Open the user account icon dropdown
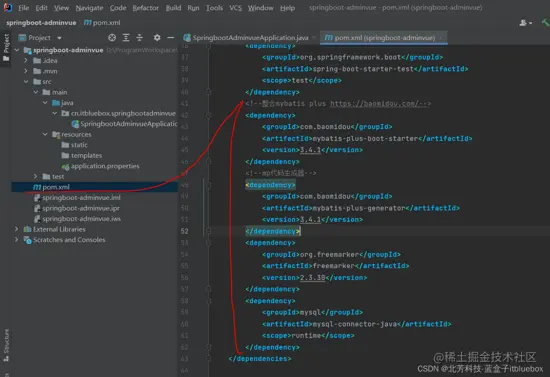 pos(525,23)
